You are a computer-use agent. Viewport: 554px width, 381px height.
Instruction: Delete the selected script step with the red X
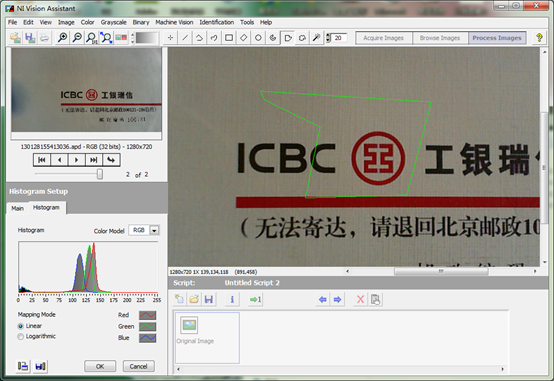pos(360,299)
